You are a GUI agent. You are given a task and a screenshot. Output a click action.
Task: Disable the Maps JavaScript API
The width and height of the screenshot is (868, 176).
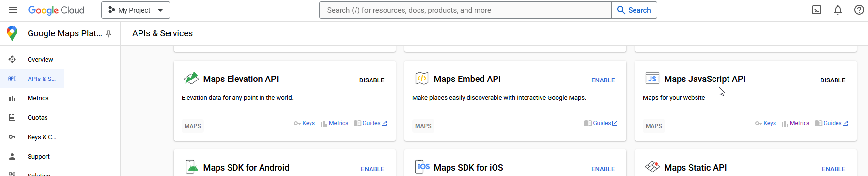click(x=833, y=80)
